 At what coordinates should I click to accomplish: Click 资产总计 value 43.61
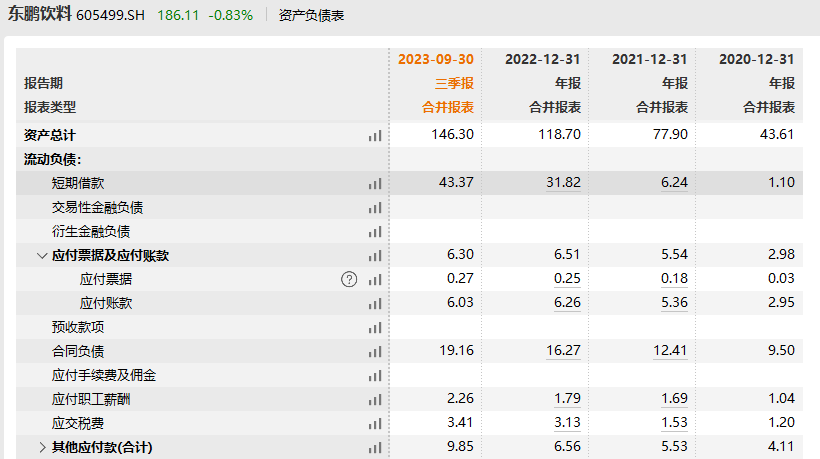click(777, 134)
